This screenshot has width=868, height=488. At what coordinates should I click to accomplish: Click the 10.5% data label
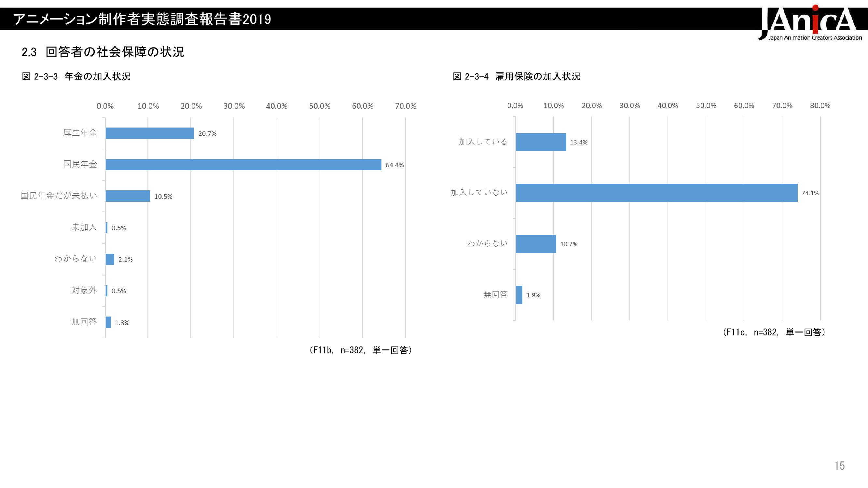pos(163,197)
